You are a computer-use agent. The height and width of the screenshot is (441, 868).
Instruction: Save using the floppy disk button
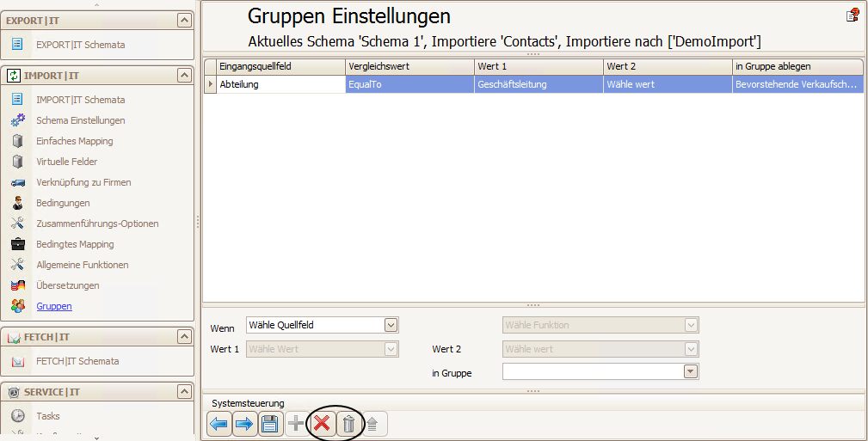coord(269,425)
